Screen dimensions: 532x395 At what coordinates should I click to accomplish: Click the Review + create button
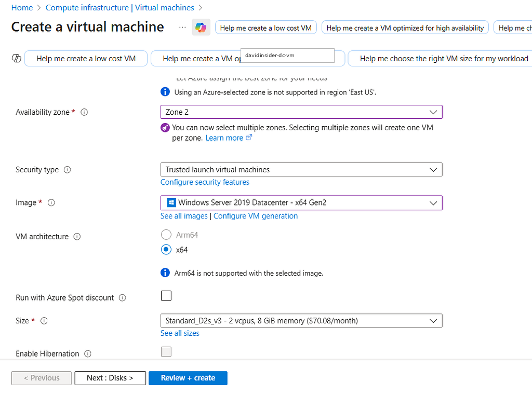pos(188,378)
